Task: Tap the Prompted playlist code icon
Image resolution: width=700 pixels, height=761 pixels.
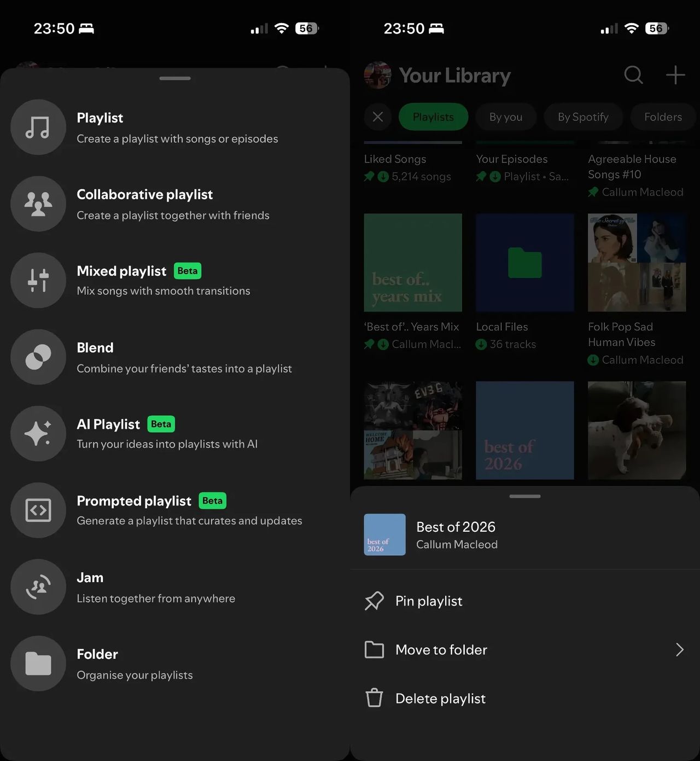Action: [x=38, y=510]
